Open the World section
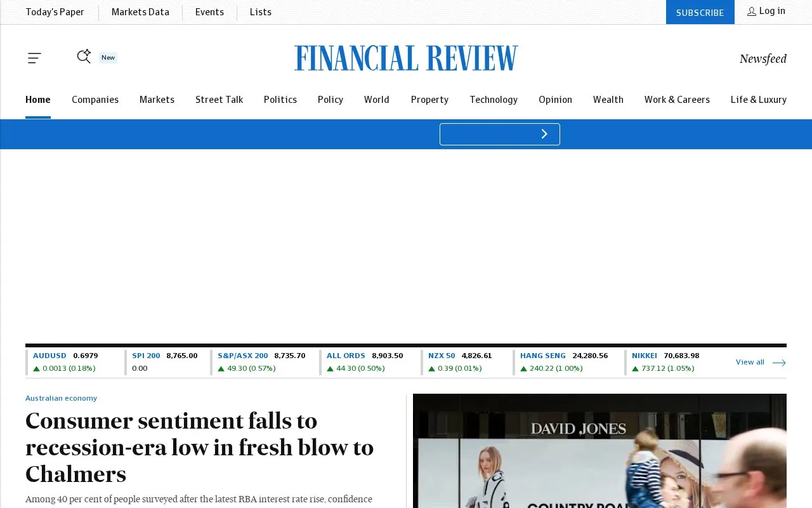 377,100
